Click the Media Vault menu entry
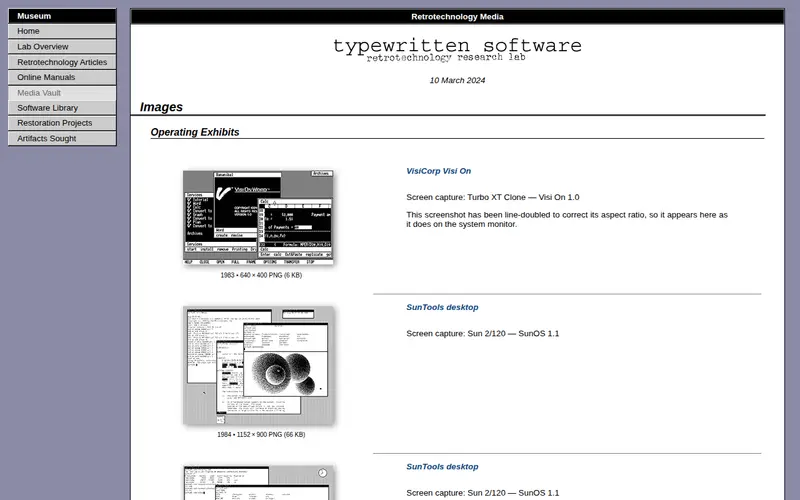The height and width of the screenshot is (500, 800). tap(62, 93)
